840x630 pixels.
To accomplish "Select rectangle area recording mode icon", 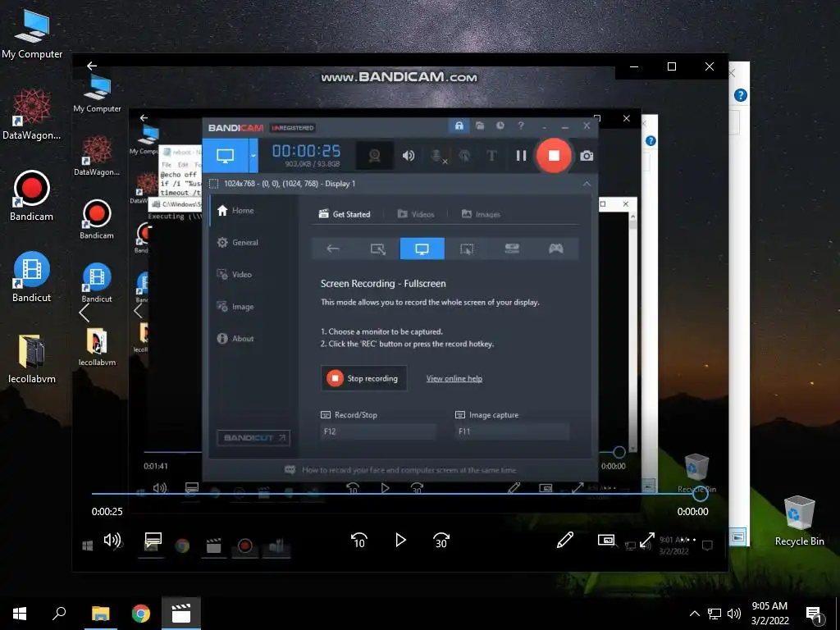I will point(377,249).
